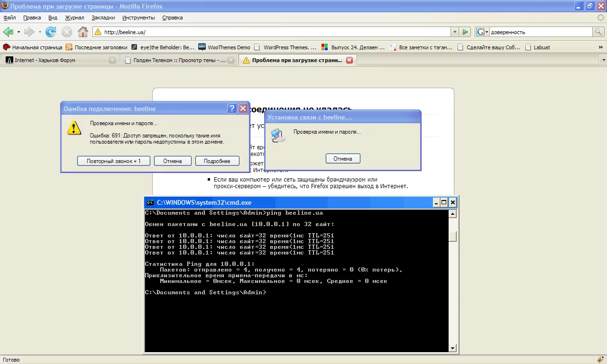Viewport: 607px width, 364px height.
Task: Click the search field containing доверенность
Action: pos(541,32)
